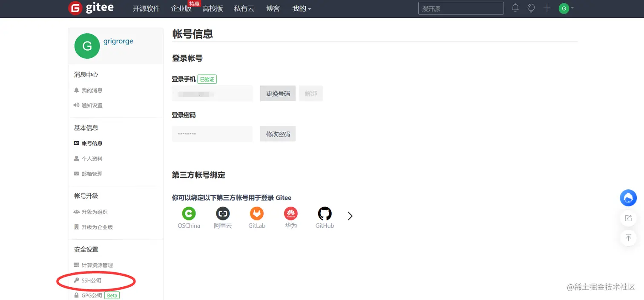This screenshot has width=644, height=300.
Task: Open the grigrorge profile link
Action: [x=118, y=41]
